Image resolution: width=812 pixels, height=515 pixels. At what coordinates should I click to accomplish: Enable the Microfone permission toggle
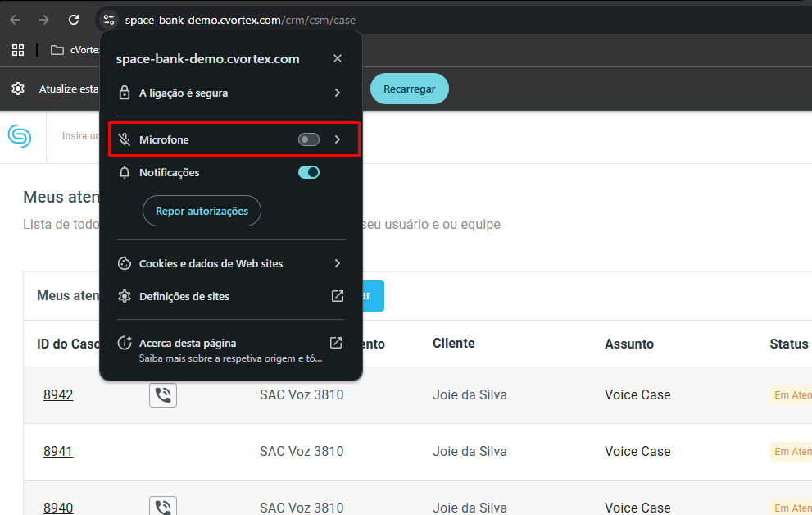click(x=309, y=140)
